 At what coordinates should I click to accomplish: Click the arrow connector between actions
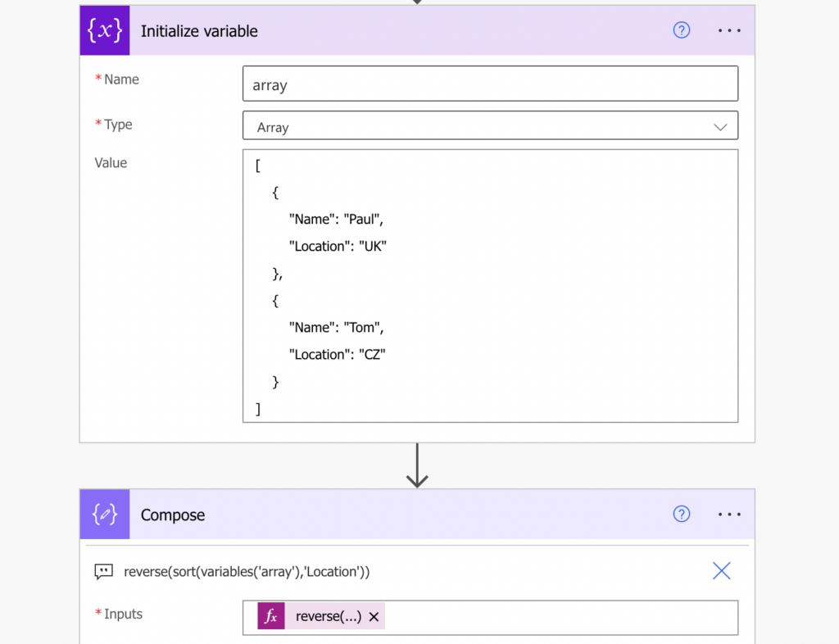pyautogui.click(x=417, y=465)
